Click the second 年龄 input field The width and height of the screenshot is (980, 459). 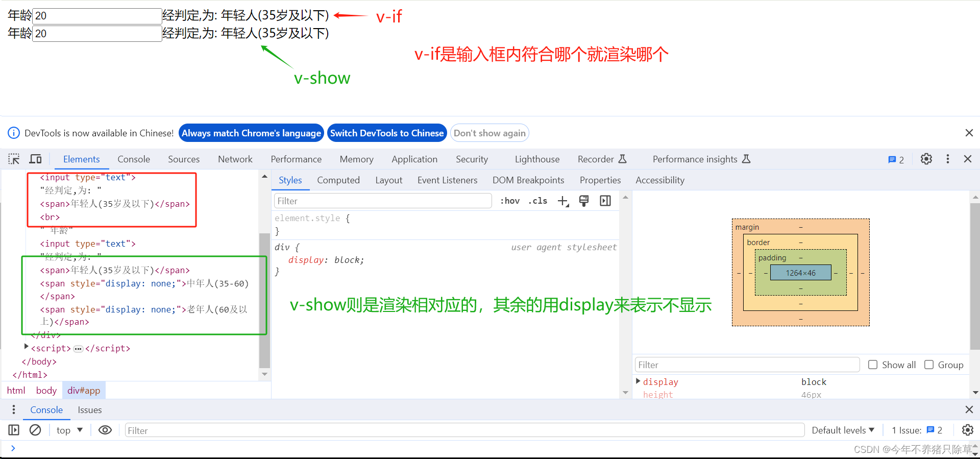(97, 34)
